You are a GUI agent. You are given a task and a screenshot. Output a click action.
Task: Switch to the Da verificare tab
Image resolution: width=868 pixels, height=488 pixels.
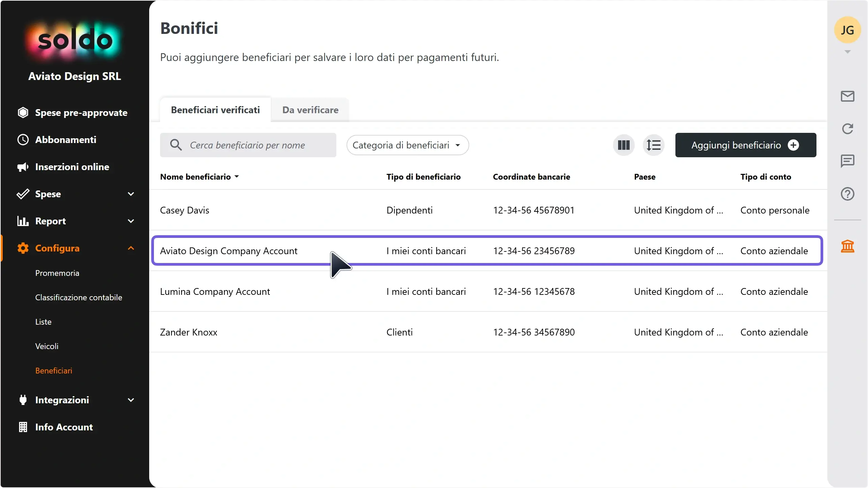(310, 110)
